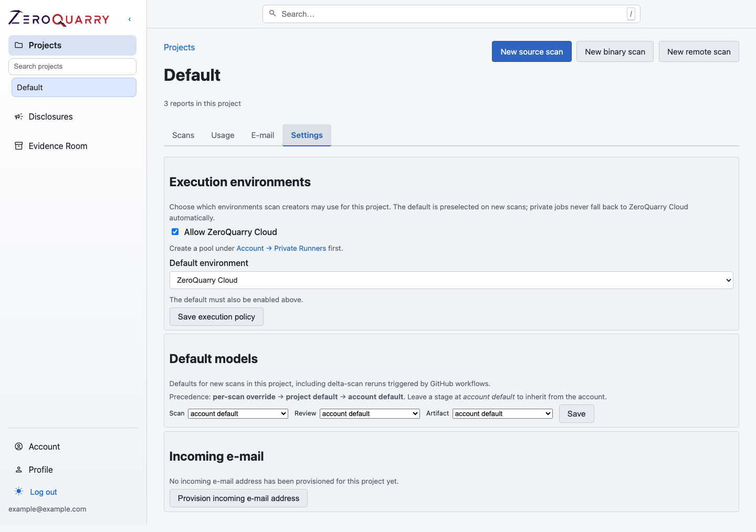This screenshot has width=756, height=532.
Task: Select the Default project in sidebar
Action: click(74, 88)
